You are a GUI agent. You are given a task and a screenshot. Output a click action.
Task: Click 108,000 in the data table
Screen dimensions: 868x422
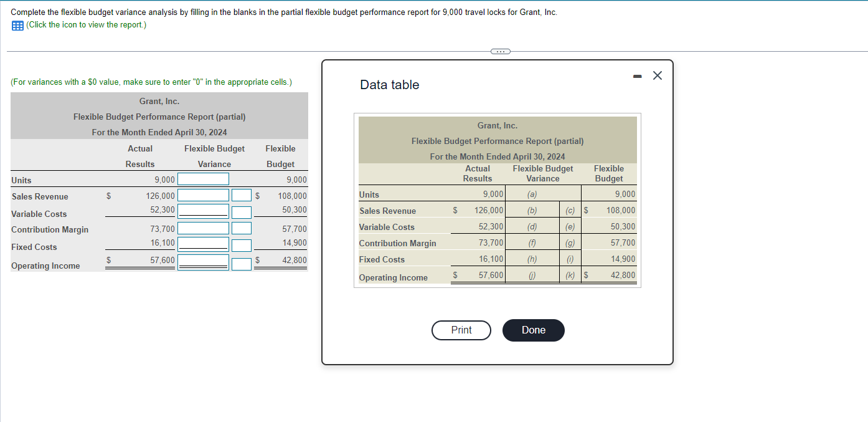[620, 211]
